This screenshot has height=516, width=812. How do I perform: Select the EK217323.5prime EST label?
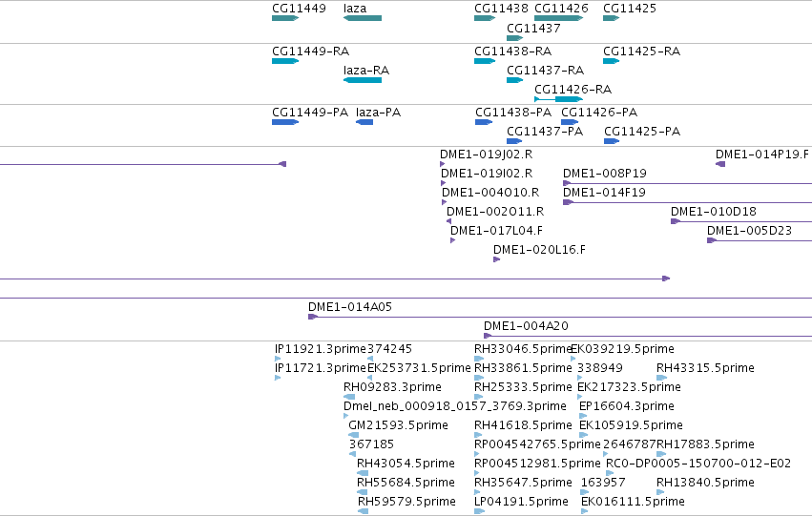click(629, 387)
